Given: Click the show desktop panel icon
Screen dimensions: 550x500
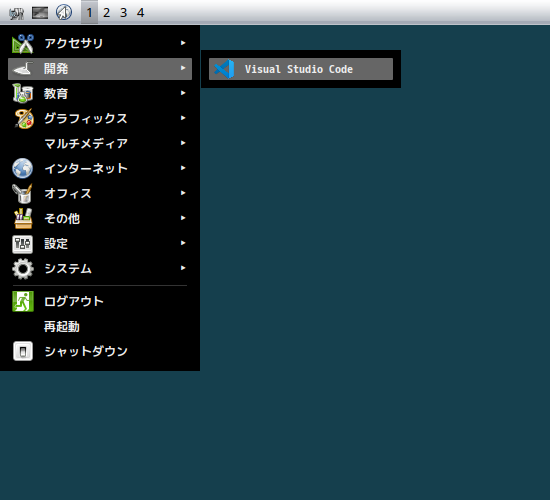Looking at the screenshot, I should 40,13.
